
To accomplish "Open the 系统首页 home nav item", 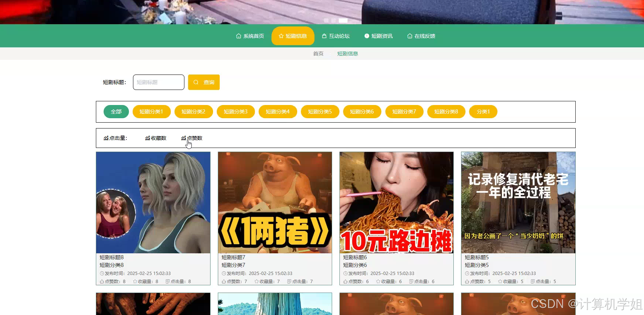I will pyautogui.click(x=250, y=36).
